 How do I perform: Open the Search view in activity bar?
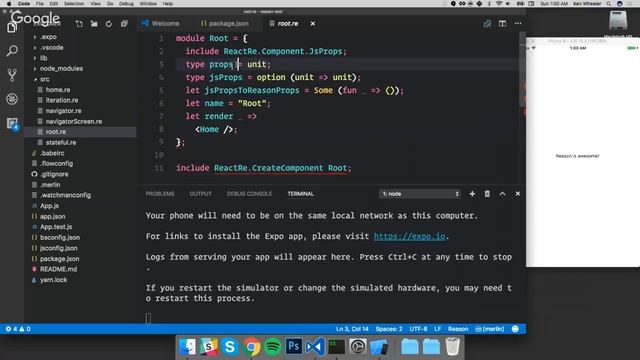point(12,51)
